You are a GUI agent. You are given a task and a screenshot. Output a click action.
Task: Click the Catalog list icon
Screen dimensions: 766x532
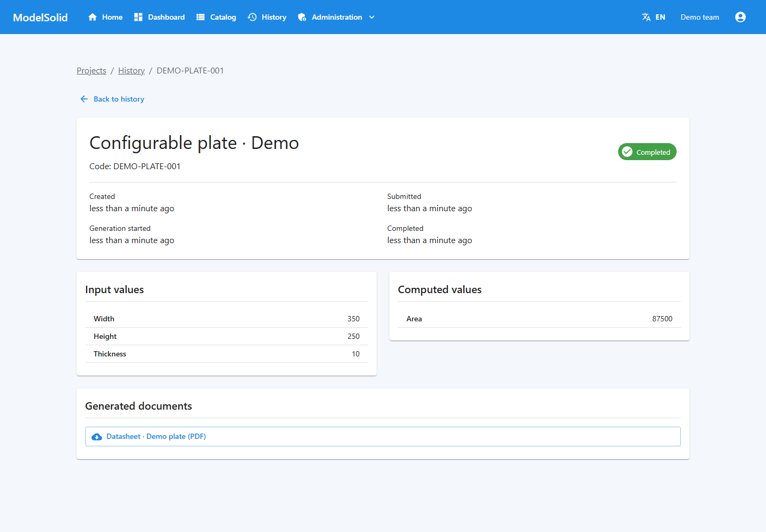(201, 17)
